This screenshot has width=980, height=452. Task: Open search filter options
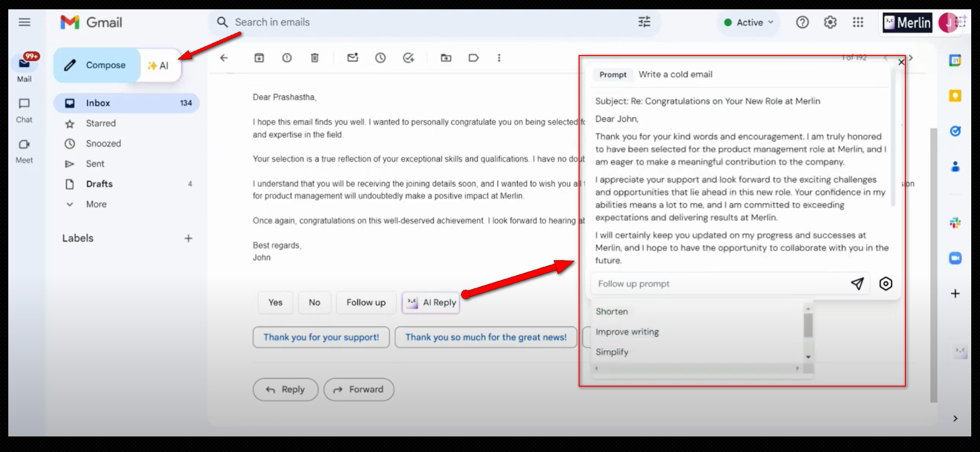644,22
